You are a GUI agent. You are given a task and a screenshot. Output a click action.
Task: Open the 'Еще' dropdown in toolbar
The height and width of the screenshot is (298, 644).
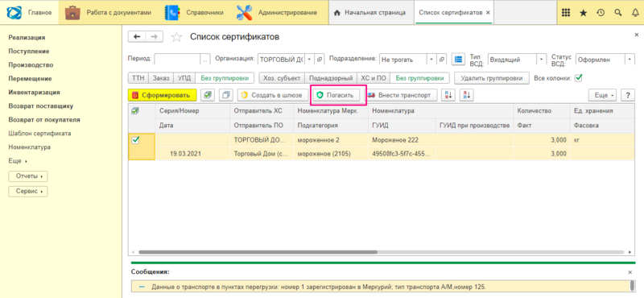point(602,95)
